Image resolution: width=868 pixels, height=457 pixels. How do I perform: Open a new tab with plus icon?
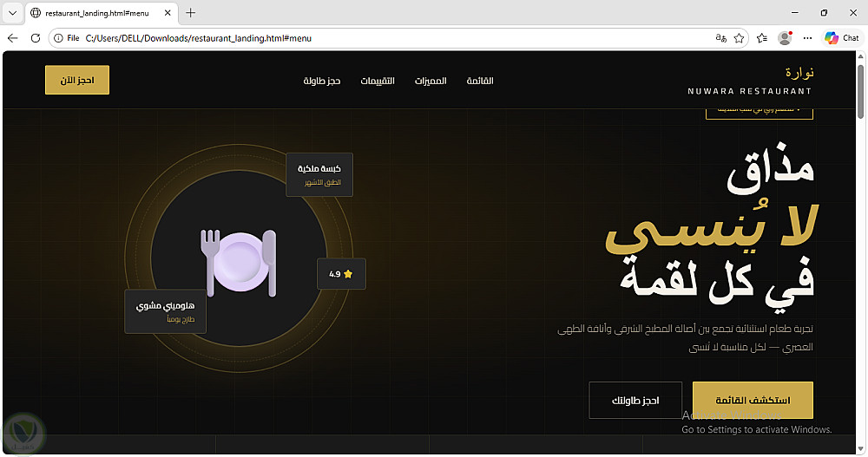pos(190,13)
